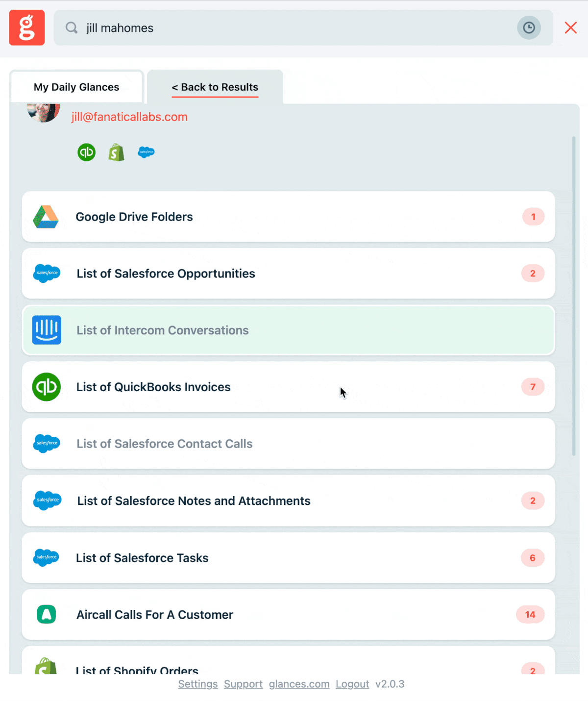Click the Google Drive triangle icon
Screen dimensions: 588x701
point(46,217)
